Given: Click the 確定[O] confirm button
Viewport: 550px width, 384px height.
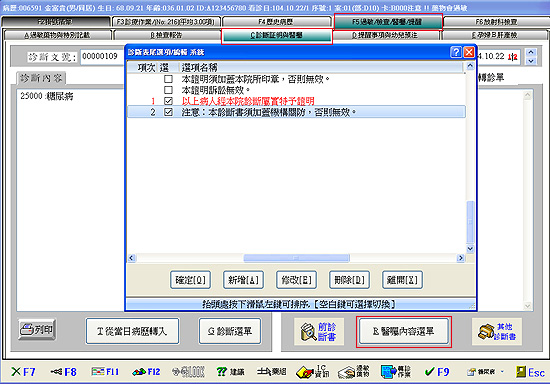Looking at the screenshot, I should point(190,280).
